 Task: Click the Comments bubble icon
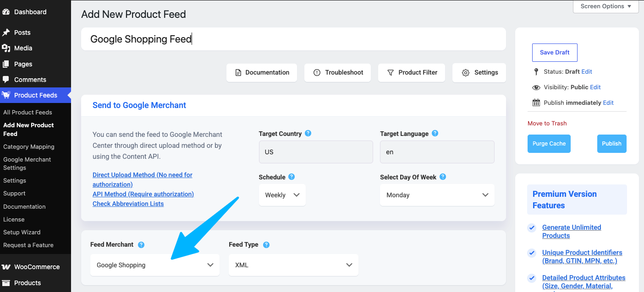(x=6, y=80)
